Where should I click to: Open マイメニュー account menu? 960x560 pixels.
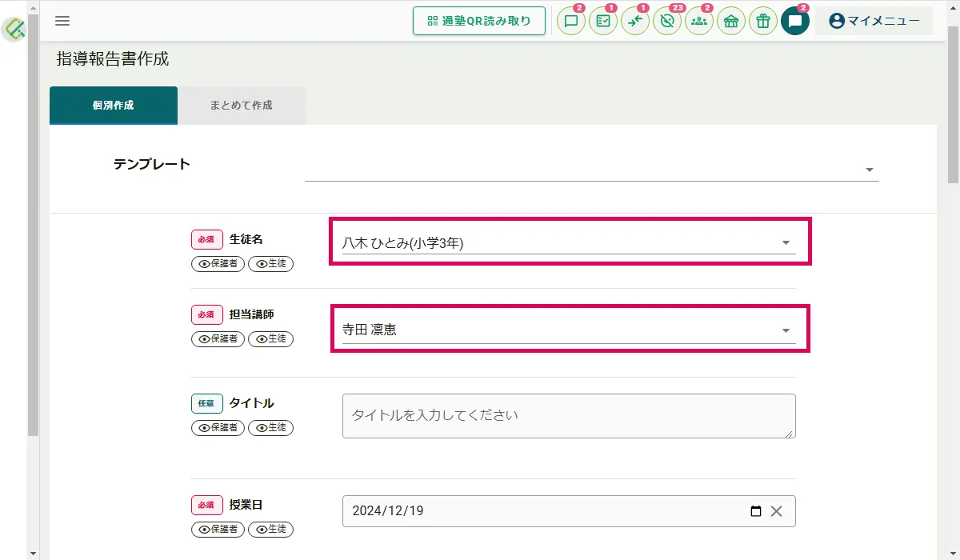874,21
